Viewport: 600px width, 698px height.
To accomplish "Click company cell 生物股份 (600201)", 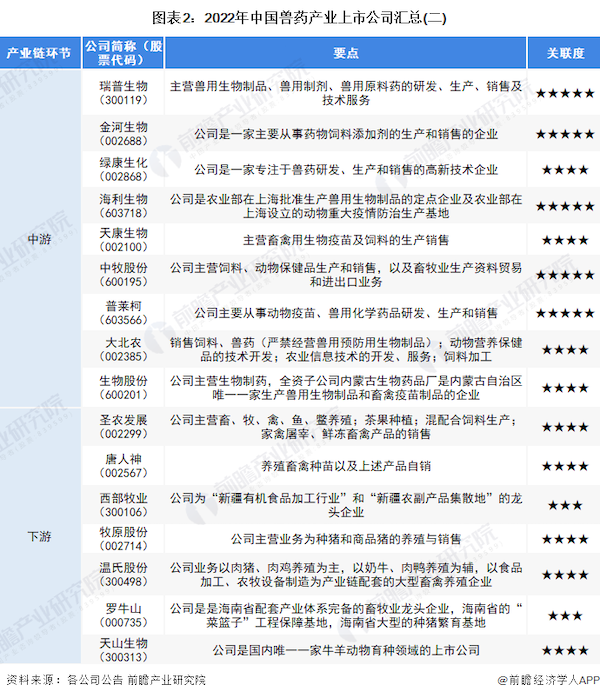I will coord(123,388).
